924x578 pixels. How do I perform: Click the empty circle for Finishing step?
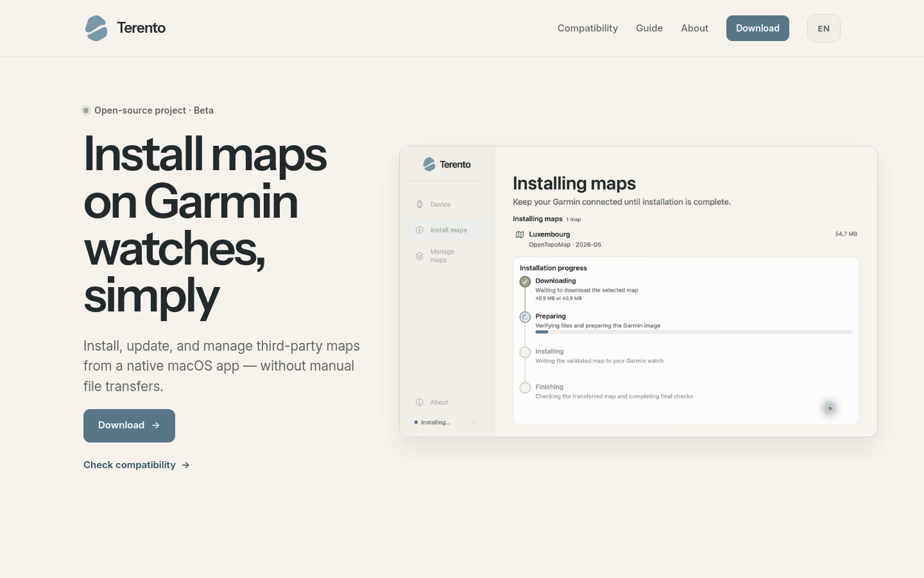525,387
